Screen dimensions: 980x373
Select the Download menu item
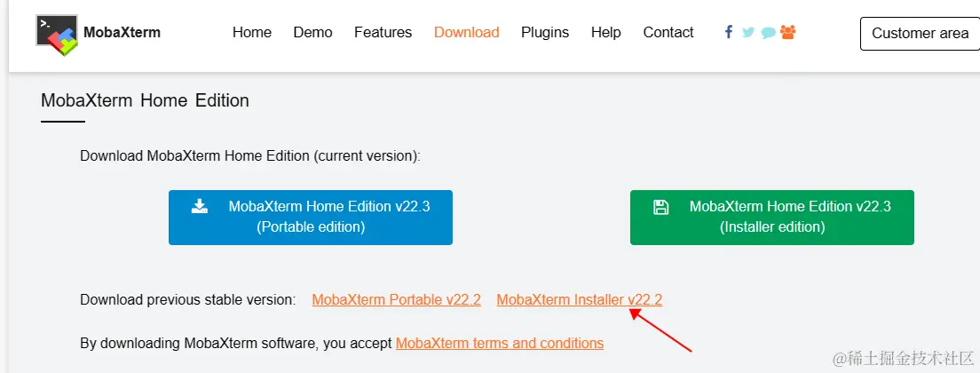pos(467,33)
